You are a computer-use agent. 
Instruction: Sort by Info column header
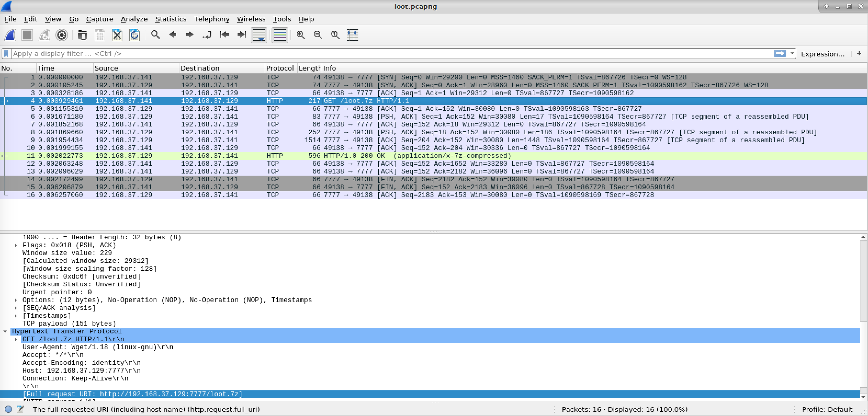click(x=594, y=68)
